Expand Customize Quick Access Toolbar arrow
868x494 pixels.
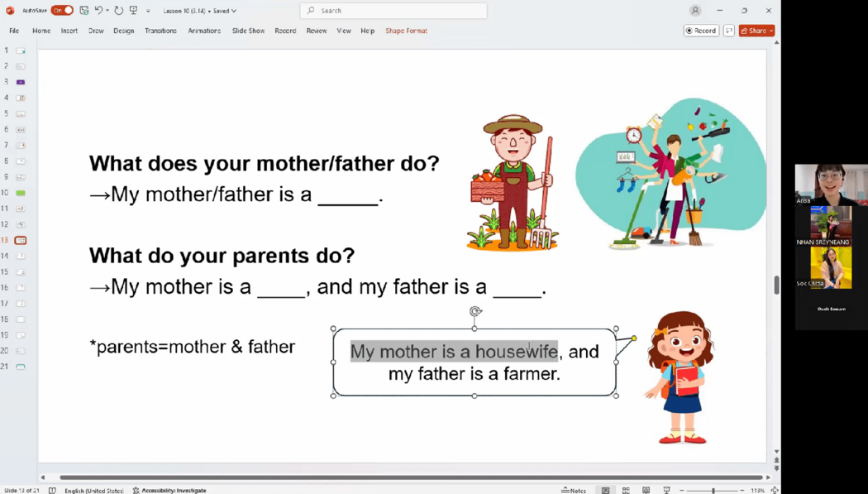149,12
